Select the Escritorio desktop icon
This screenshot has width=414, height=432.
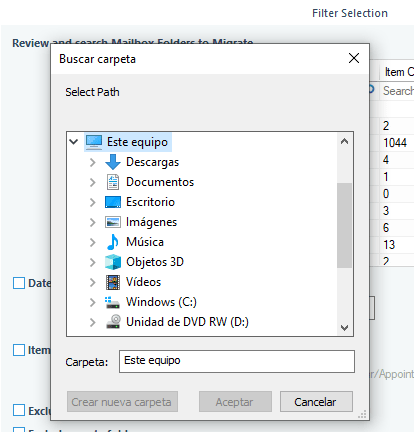(x=113, y=202)
